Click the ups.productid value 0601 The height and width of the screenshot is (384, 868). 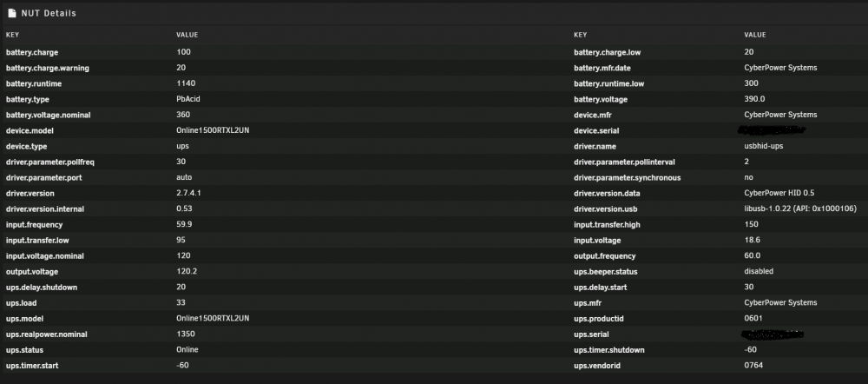[x=753, y=318]
